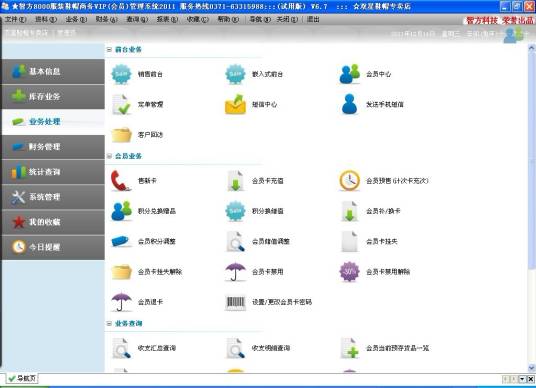Open 嵌入式前台 embedded front desk
Image resolution: width=536 pixels, height=388 pixels.
[x=254, y=74]
